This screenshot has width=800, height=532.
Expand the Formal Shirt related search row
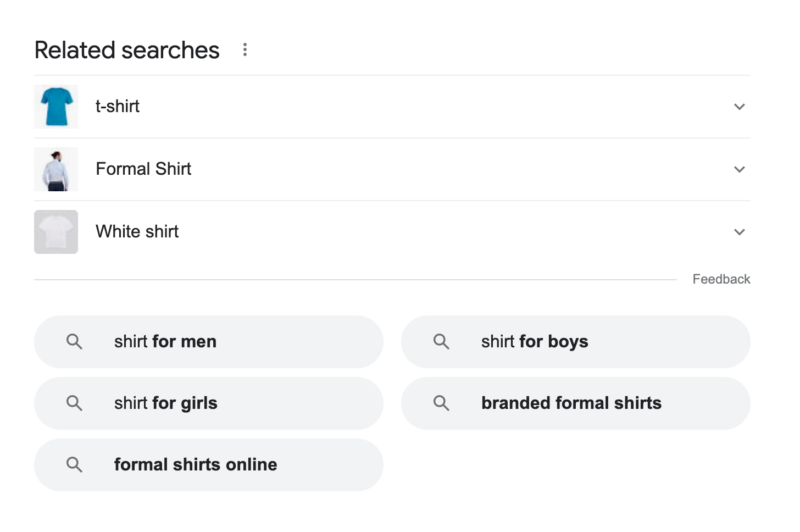pos(740,169)
